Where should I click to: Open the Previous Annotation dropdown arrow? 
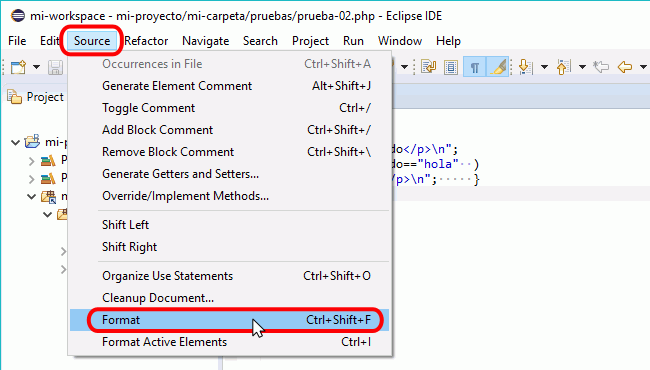coord(582,67)
